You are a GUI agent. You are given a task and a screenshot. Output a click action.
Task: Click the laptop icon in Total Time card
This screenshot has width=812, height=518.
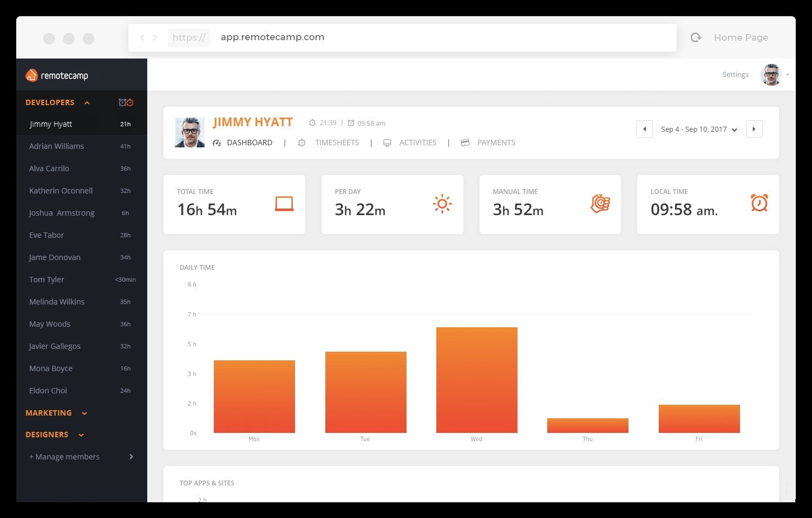(x=284, y=204)
